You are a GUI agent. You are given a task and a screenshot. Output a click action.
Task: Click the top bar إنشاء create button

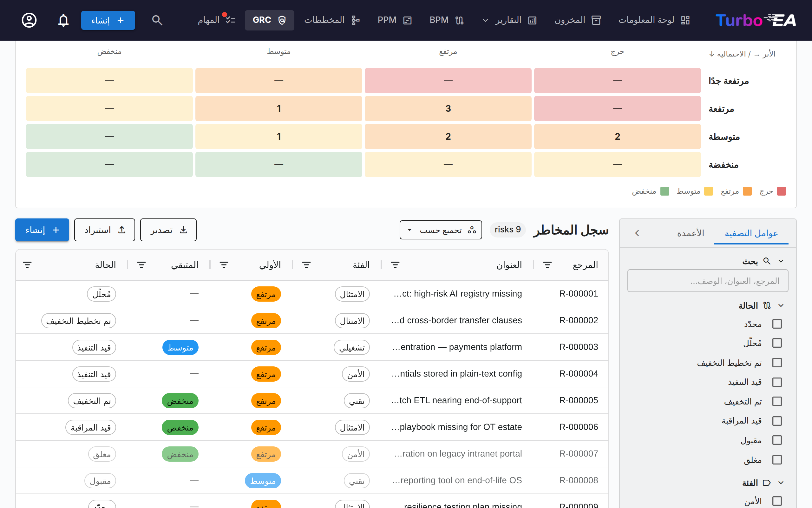click(x=108, y=20)
